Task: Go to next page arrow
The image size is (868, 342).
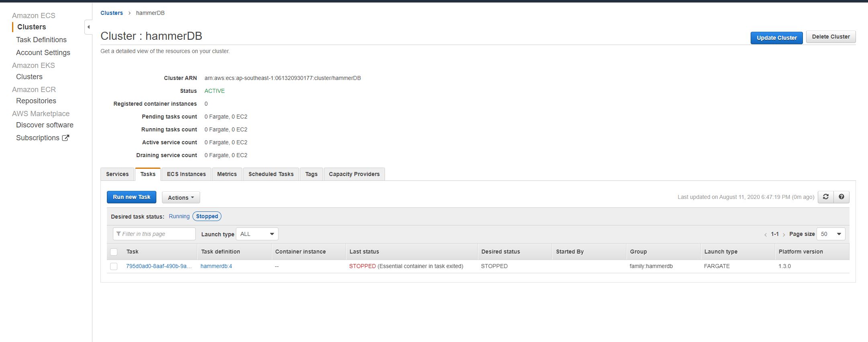Action: point(784,235)
